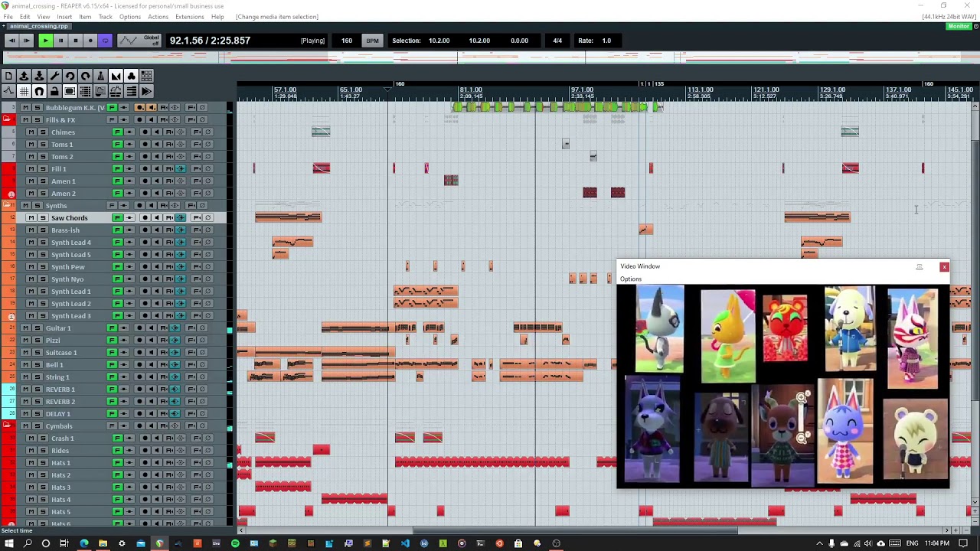Dock the Video Window via pin icon
This screenshot has height=551, width=980.
(920, 266)
